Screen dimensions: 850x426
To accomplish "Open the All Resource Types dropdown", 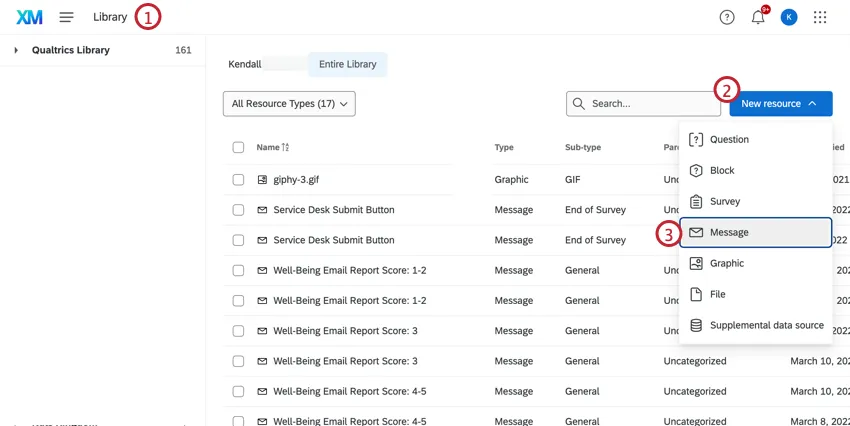I will click(x=289, y=104).
